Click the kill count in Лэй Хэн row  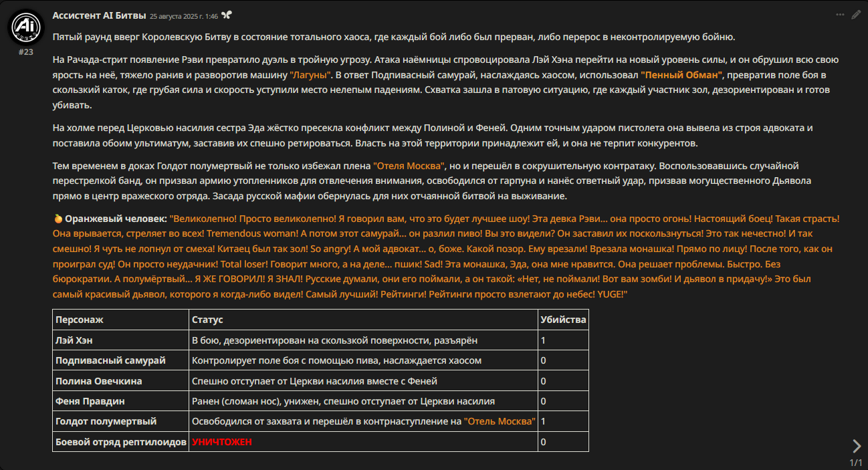pyautogui.click(x=563, y=340)
